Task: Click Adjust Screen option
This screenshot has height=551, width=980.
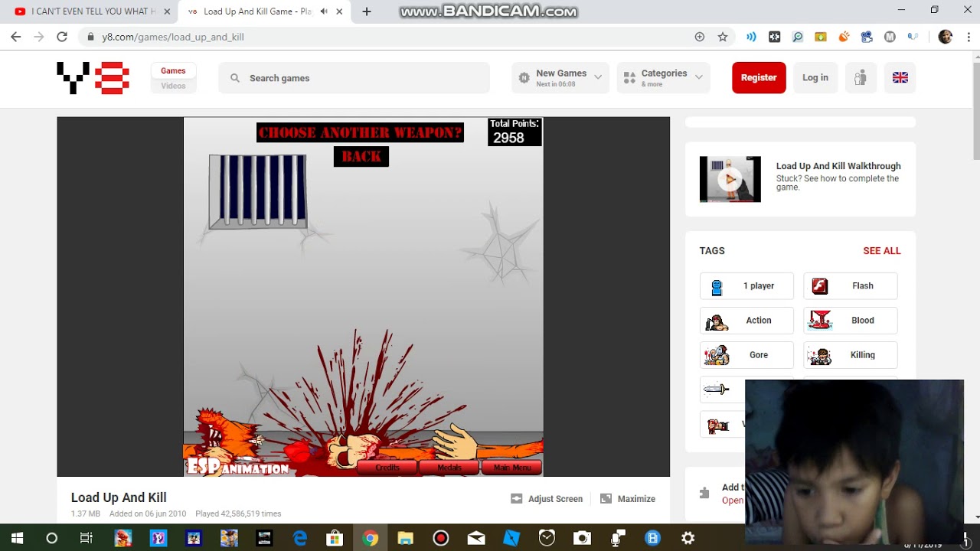Action: [547, 499]
